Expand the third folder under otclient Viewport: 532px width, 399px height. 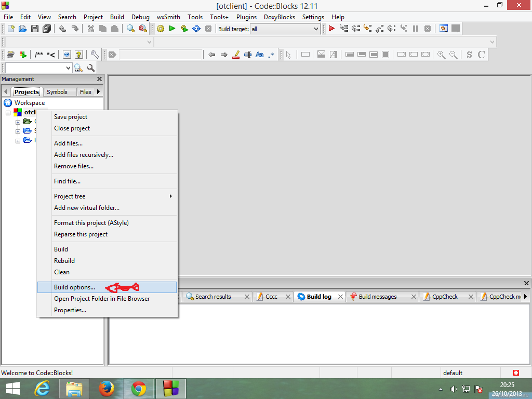pos(18,141)
